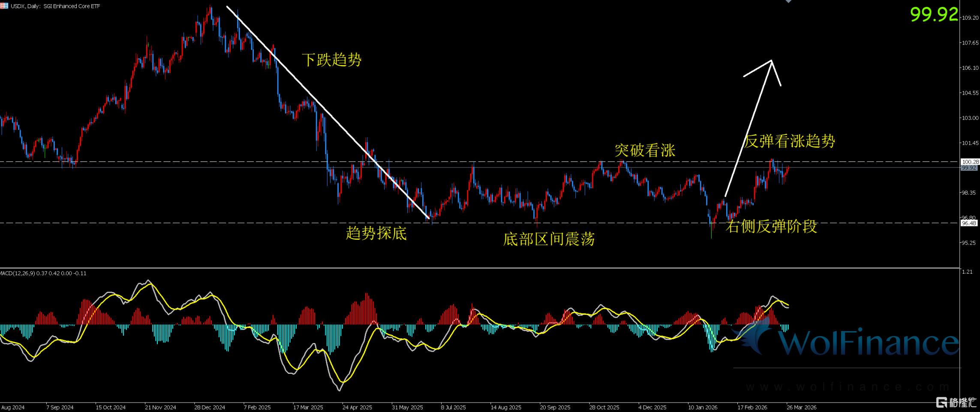Screen dimensions: 980x412
Task: Select the MACD(12,26,9) indicator label
Action: [43, 273]
